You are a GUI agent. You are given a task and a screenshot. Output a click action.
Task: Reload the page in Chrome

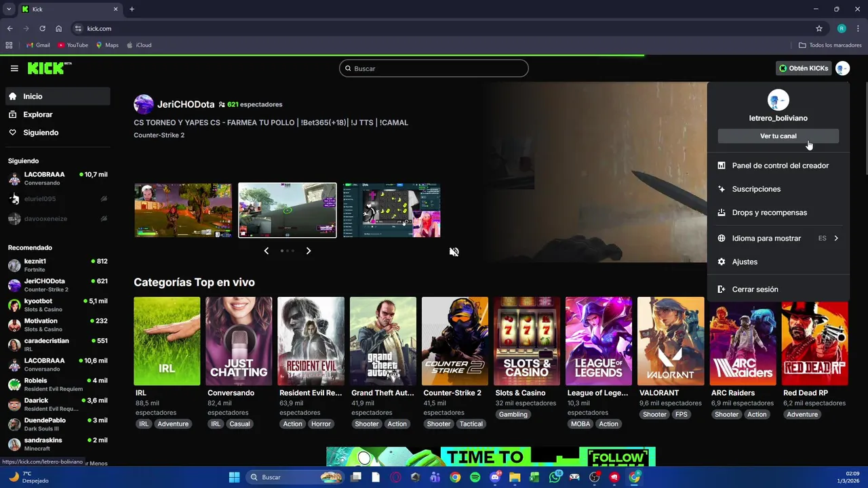(x=42, y=28)
